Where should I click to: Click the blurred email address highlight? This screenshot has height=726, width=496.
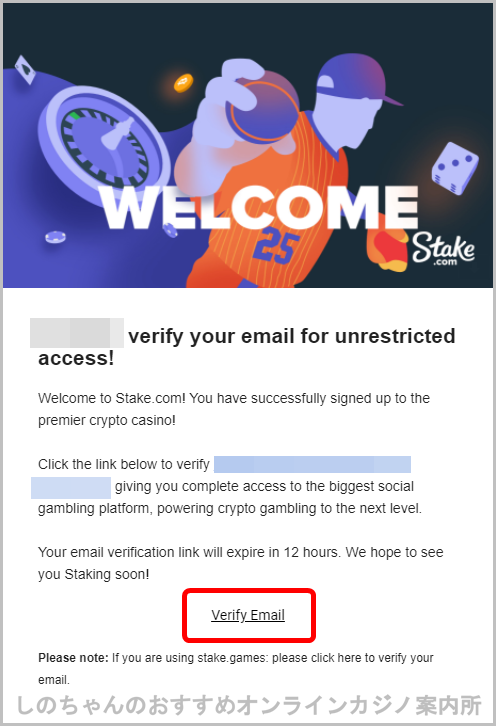coord(312,464)
